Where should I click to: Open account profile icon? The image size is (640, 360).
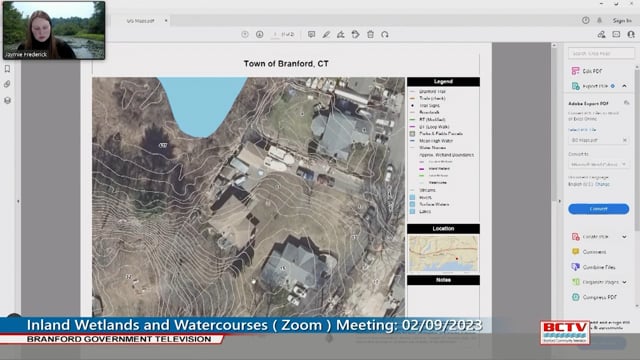tap(631, 35)
